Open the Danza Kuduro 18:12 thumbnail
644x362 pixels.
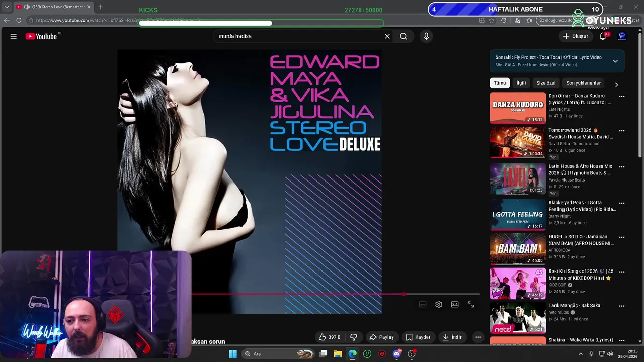coord(518,108)
